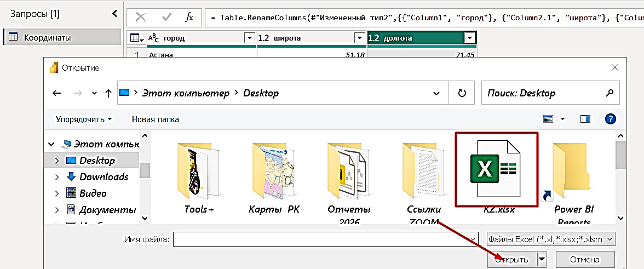Screen dimensions: 644x269
Task: Click the search magnifier in Поиск: Desktop
Action: tap(610, 93)
